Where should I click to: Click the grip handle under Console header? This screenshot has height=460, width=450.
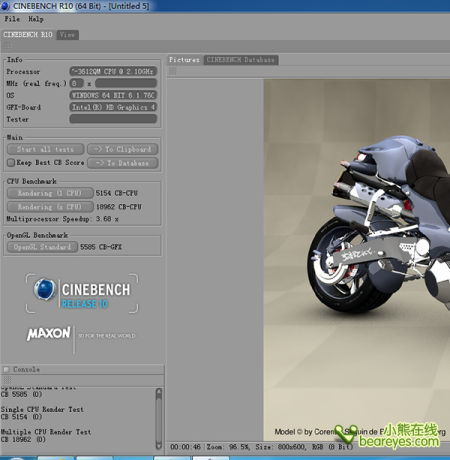[7, 380]
